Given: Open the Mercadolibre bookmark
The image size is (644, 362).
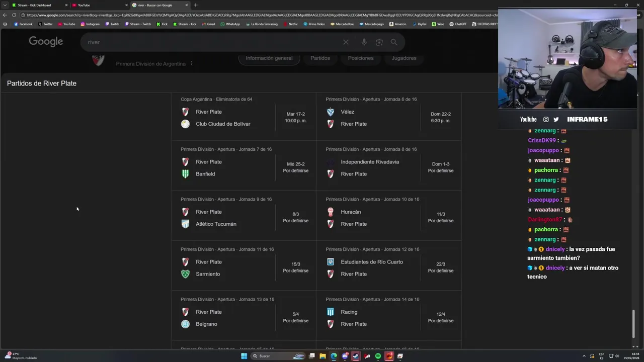Looking at the screenshot, I should pyautogui.click(x=342, y=24).
